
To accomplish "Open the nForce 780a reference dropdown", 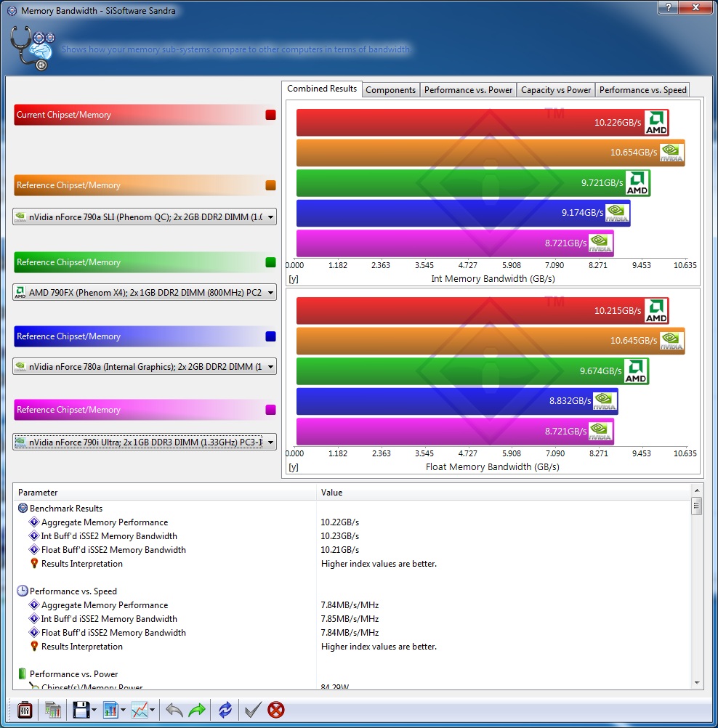I will pyautogui.click(x=145, y=367).
